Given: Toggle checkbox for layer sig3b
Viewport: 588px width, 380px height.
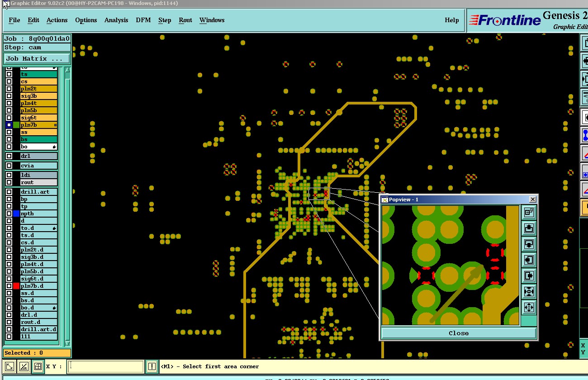Looking at the screenshot, I should (9, 96).
